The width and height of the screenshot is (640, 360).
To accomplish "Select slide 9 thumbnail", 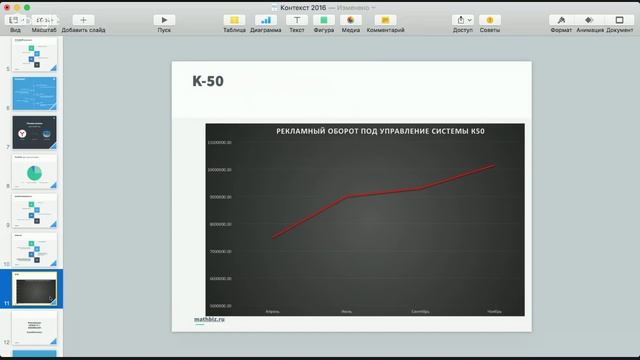I will coord(35,211).
